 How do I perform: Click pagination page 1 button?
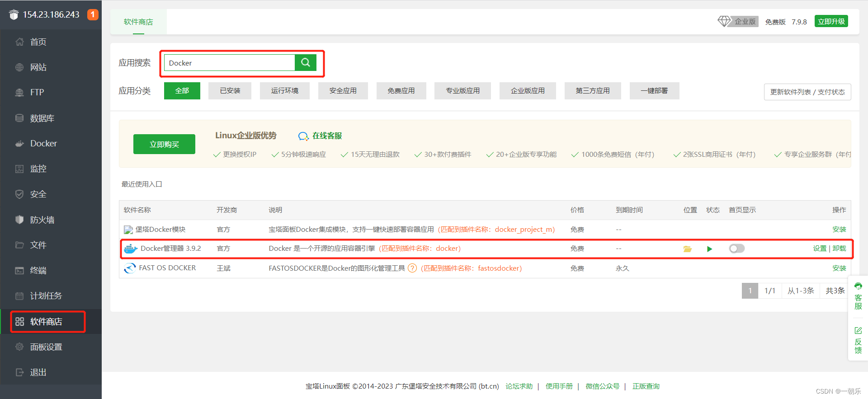point(750,291)
